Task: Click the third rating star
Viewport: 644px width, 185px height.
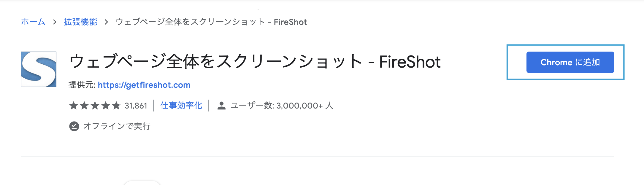Action: click(95, 106)
